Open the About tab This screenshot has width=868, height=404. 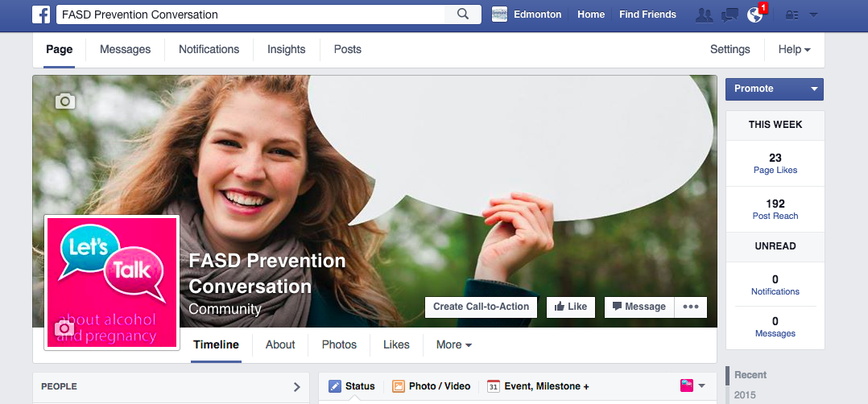[x=280, y=344]
